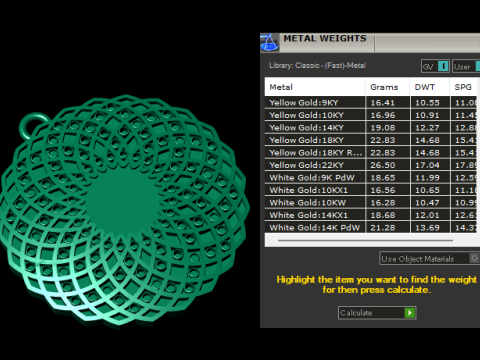Toggle Use Object Materials option
This screenshot has width=480, height=360.
(430, 258)
